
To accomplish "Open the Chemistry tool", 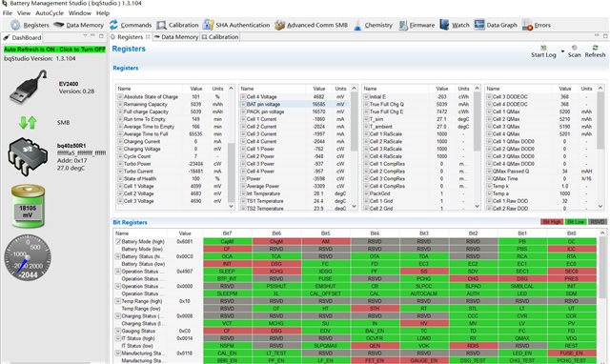I will [373, 25].
